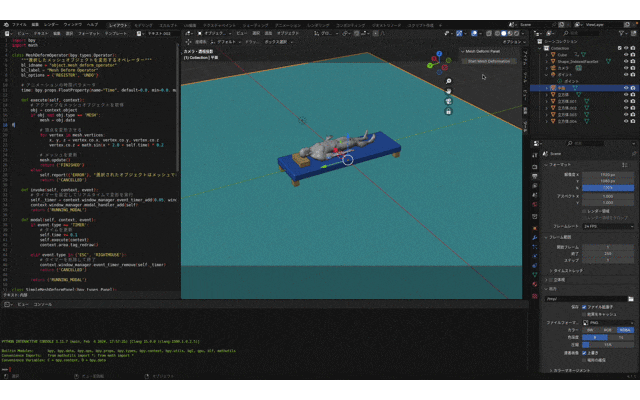Toggle the 上書き overwrite checkbox
The height and width of the screenshot is (400, 640).
click(x=584, y=353)
